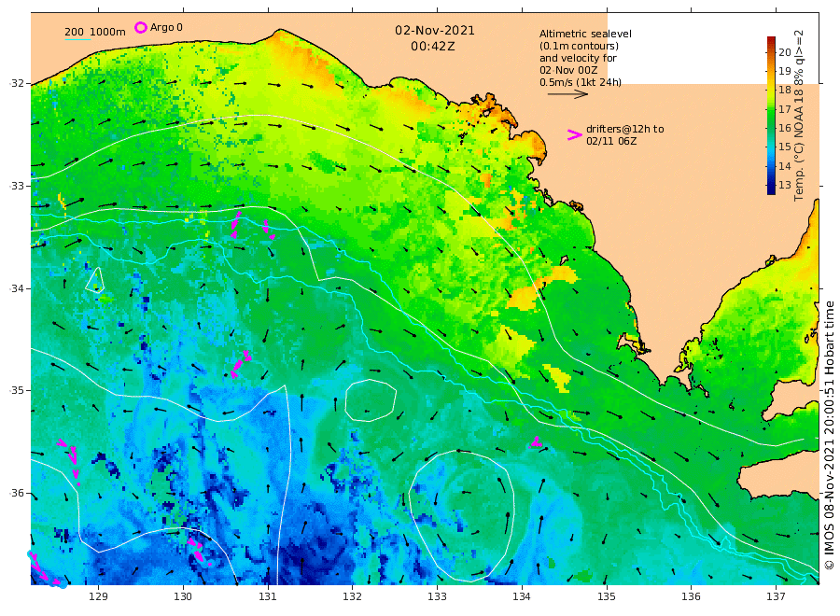Viewport: 840px width, 616px height.
Task: Click longitude axis label 131
Action: click(x=267, y=596)
